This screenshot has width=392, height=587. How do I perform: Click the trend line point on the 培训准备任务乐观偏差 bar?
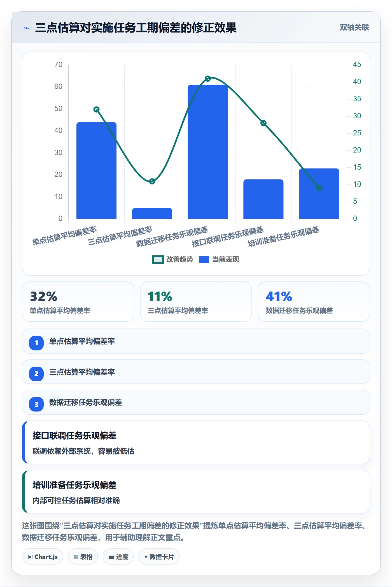319,188
